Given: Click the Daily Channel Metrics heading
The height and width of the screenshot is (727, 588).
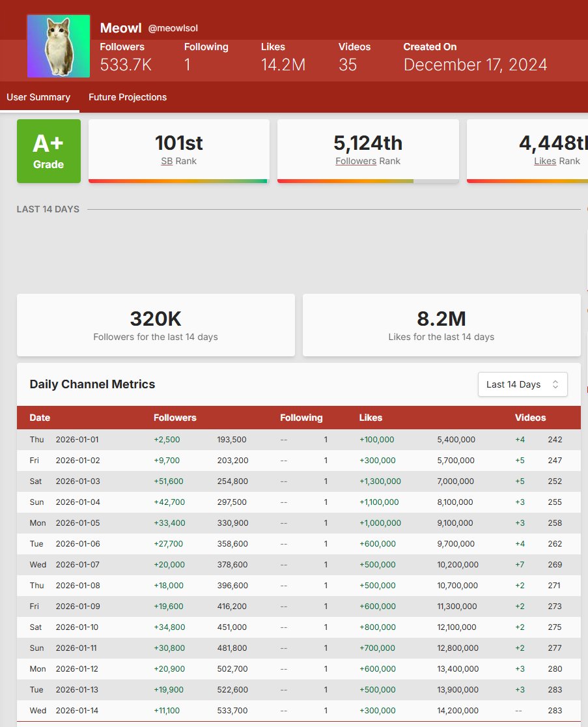Looking at the screenshot, I should coord(92,384).
